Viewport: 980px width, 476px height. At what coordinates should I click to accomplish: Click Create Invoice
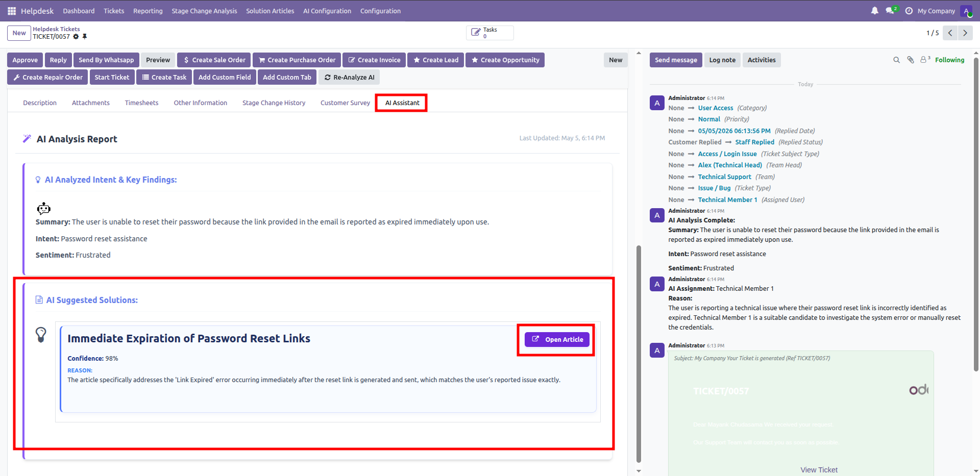point(374,60)
